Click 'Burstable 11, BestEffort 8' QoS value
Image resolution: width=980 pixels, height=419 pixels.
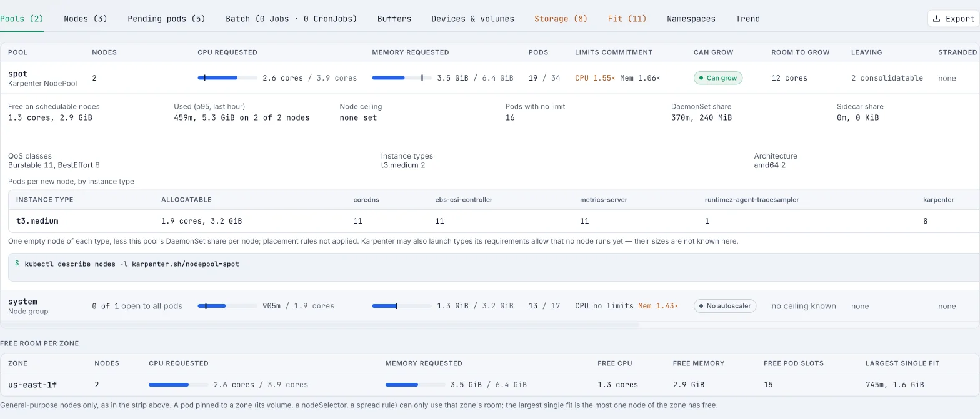pos(54,165)
